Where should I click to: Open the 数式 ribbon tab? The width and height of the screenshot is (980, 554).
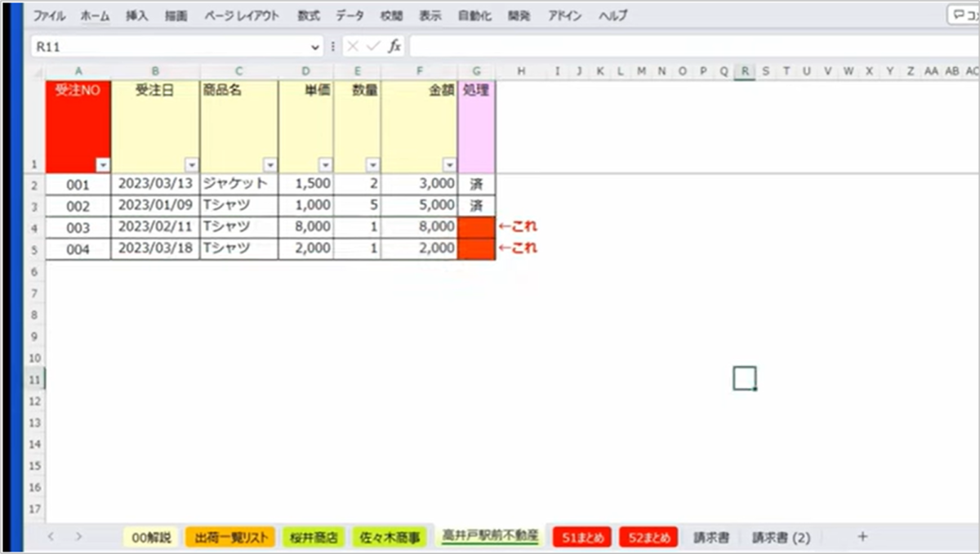click(x=309, y=16)
